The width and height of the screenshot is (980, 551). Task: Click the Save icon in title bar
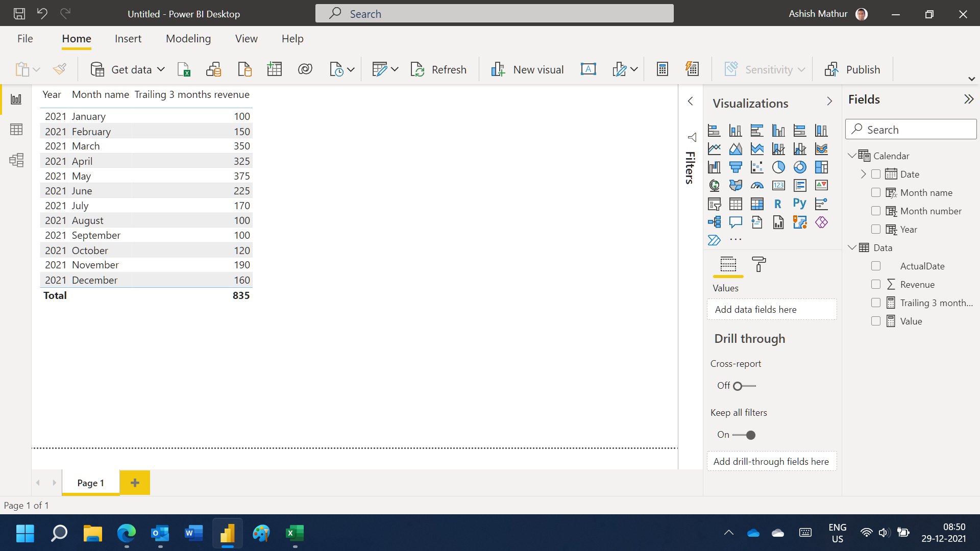pos(19,14)
